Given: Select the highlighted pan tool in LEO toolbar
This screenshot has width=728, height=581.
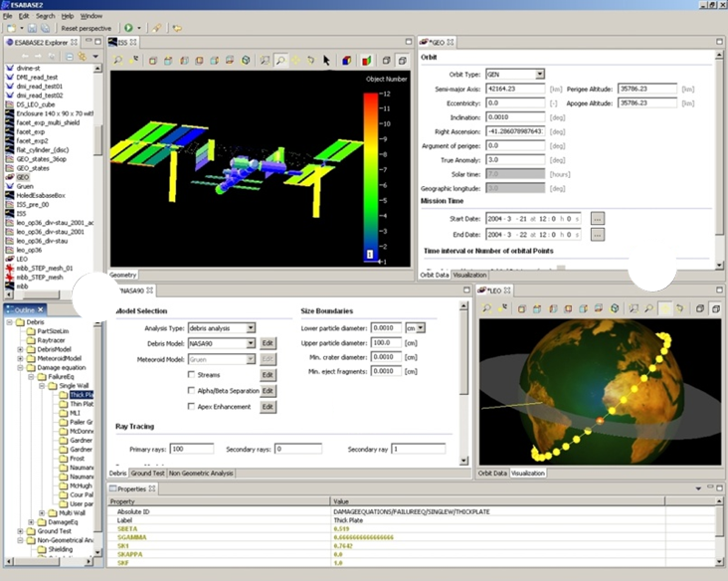Looking at the screenshot, I should [x=665, y=308].
